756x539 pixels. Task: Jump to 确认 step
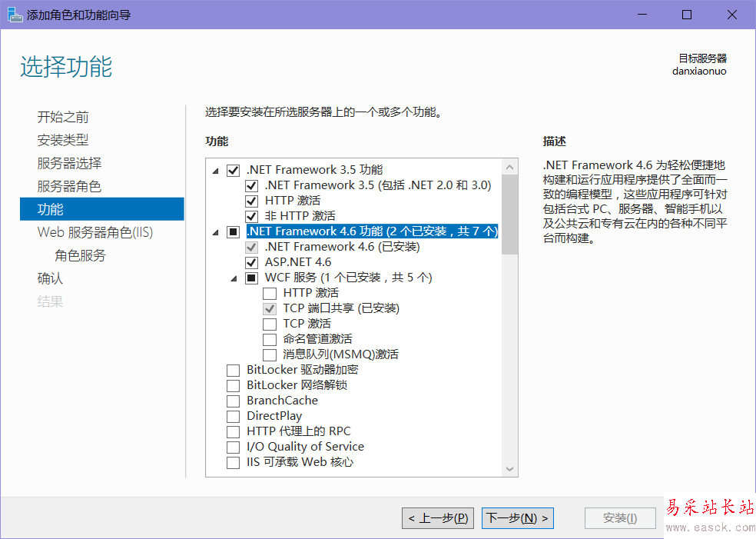click(x=50, y=278)
